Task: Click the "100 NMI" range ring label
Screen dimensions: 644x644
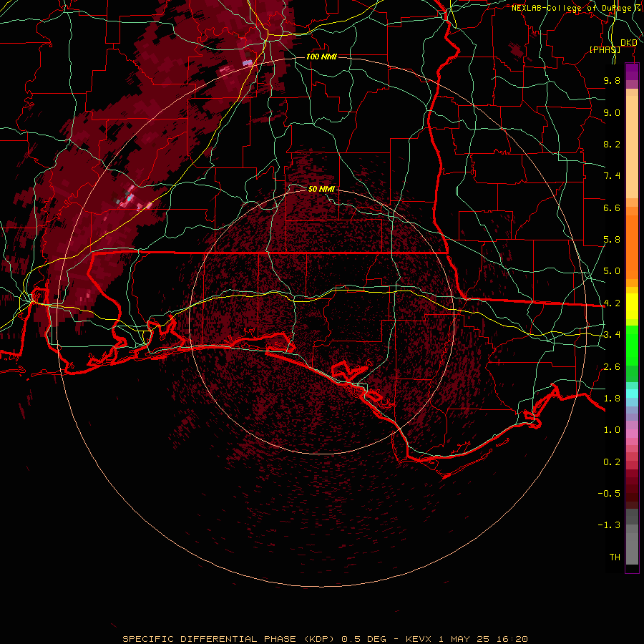Action: (321, 57)
